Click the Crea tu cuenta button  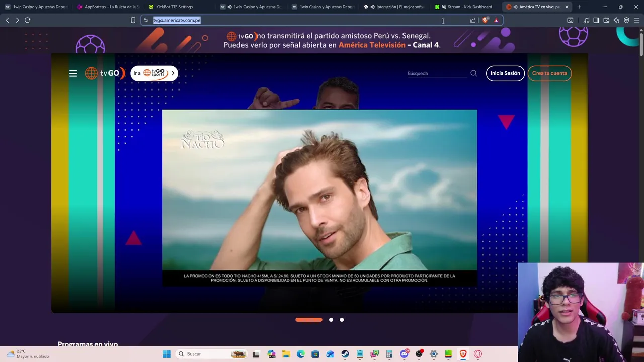[549, 73]
